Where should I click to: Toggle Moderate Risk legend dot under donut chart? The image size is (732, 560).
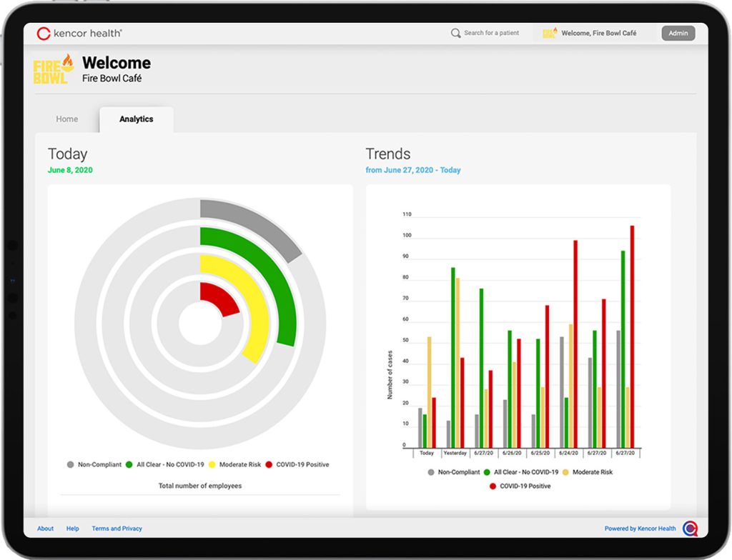pos(212,465)
